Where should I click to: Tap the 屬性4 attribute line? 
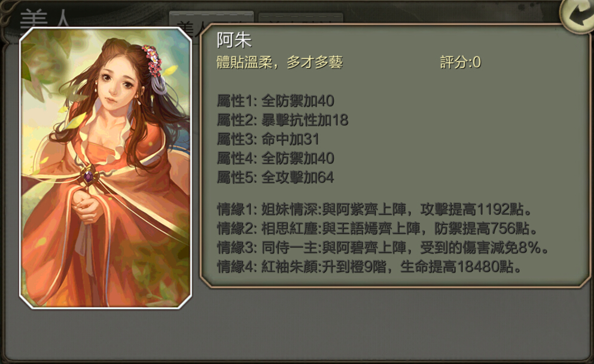coord(275,158)
